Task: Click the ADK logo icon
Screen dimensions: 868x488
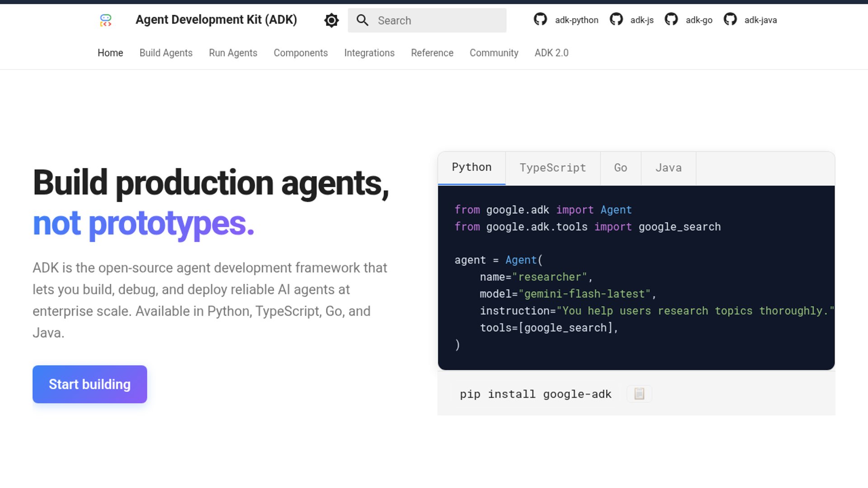Action: click(105, 20)
